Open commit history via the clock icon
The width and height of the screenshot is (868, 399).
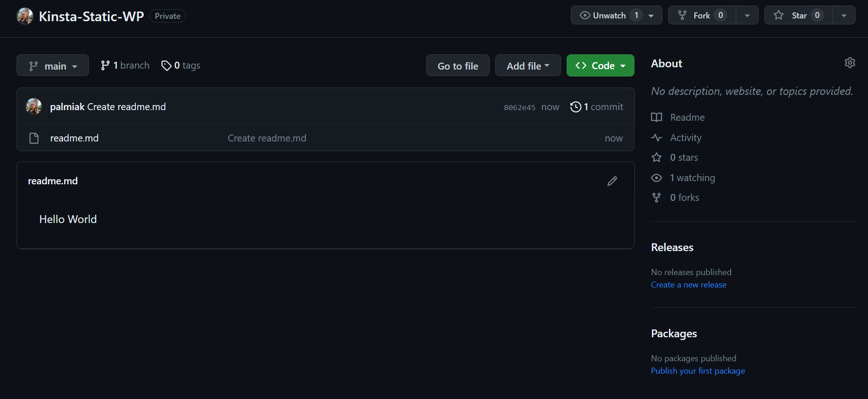[575, 106]
